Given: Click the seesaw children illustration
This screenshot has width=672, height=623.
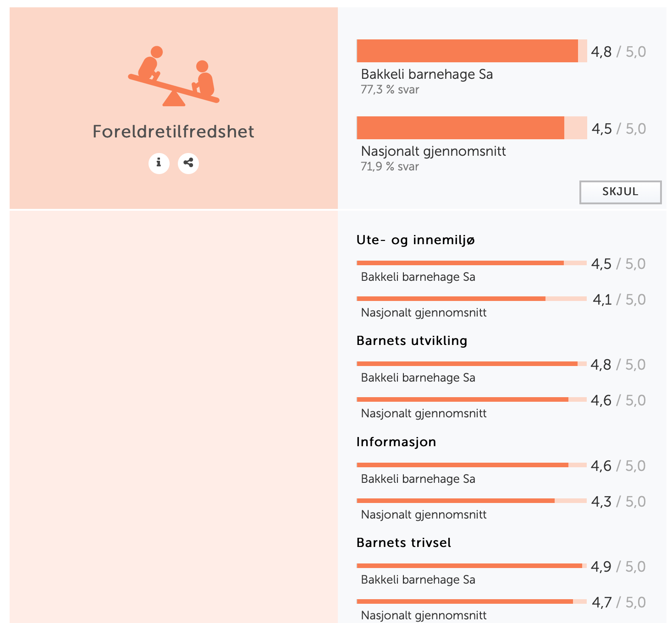Looking at the screenshot, I should 174,76.
